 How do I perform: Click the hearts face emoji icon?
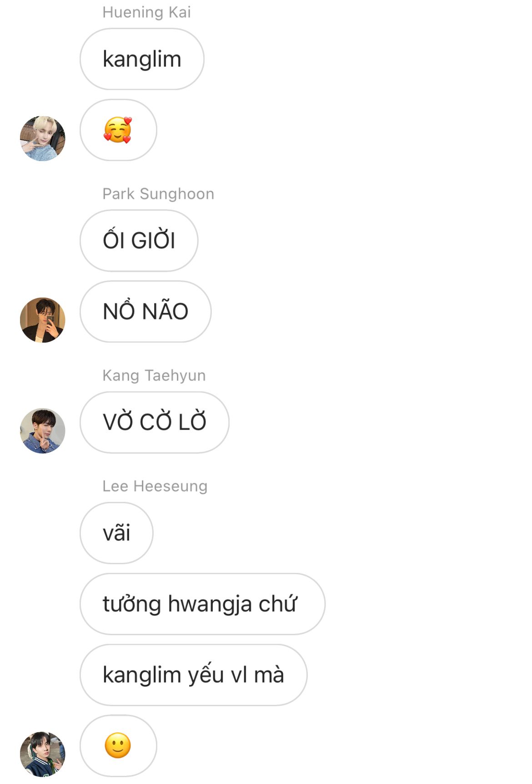[x=118, y=130]
